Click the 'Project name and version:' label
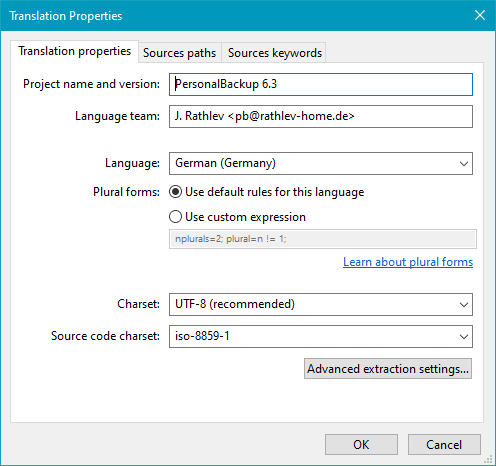Screen dimensions: 496x466 click(91, 84)
